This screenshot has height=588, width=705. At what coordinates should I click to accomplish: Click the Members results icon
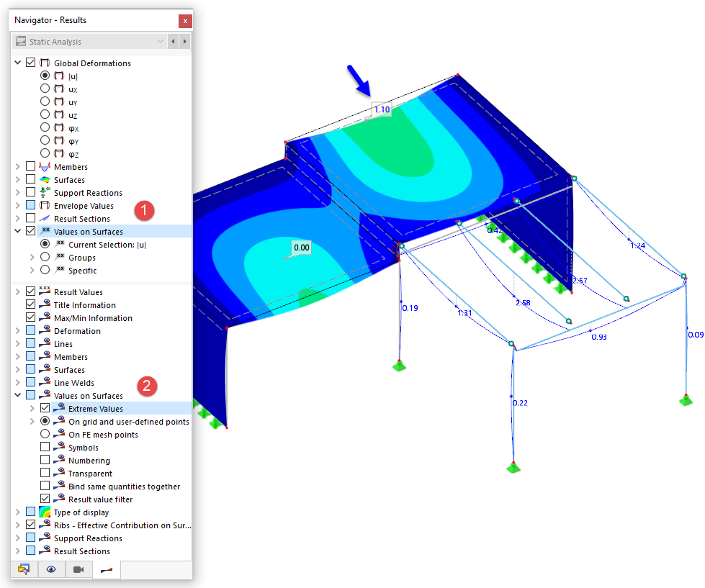pyautogui.click(x=45, y=167)
